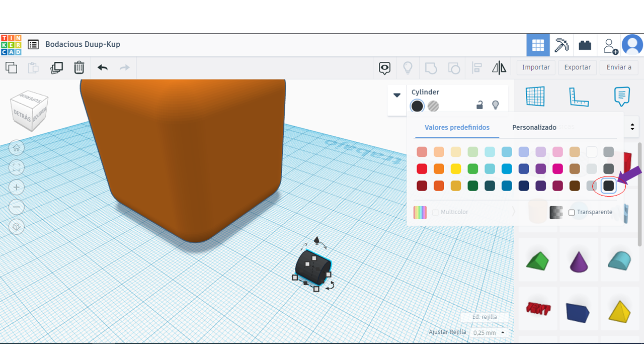Open the Align tool
This screenshot has width=644, height=362.
pos(477,68)
